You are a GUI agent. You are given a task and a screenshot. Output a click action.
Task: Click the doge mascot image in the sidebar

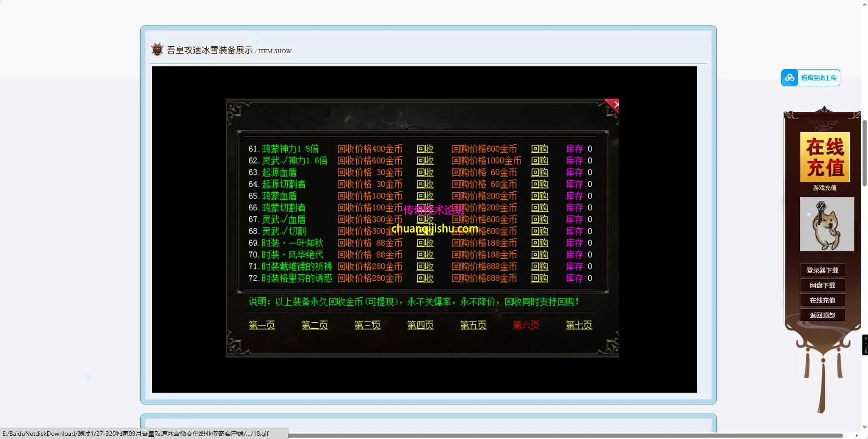(x=826, y=224)
